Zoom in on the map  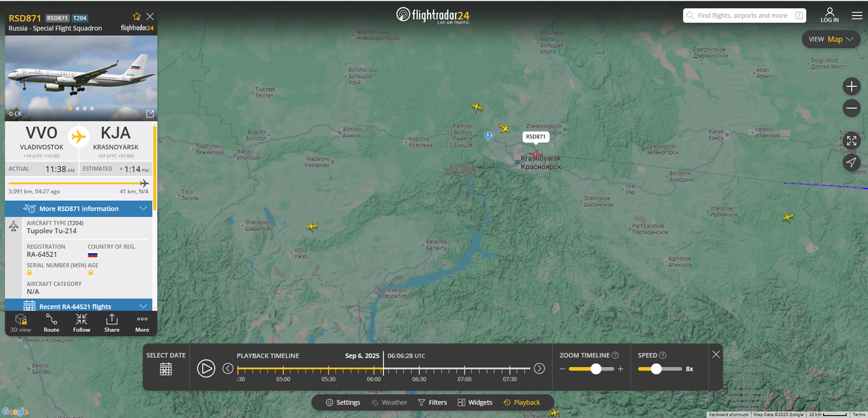point(852,86)
